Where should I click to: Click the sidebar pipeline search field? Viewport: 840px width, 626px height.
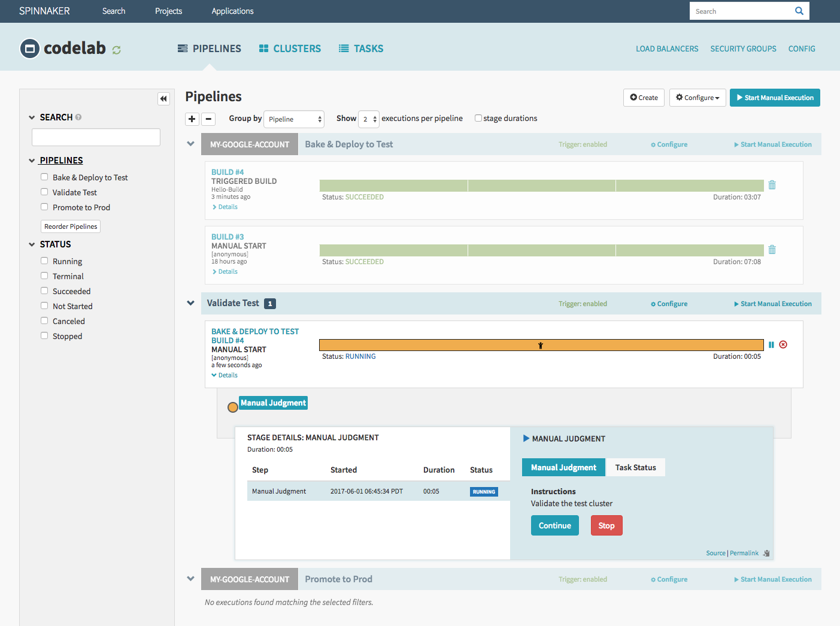tap(96, 137)
